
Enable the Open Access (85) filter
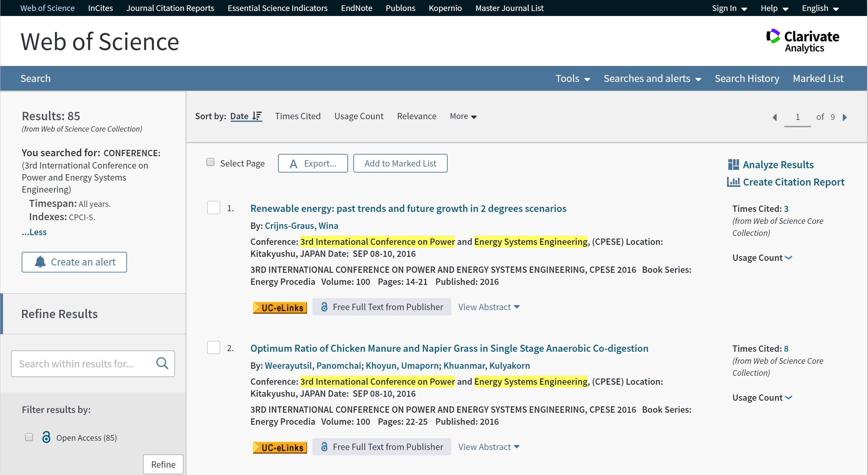[x=29, y=437]
